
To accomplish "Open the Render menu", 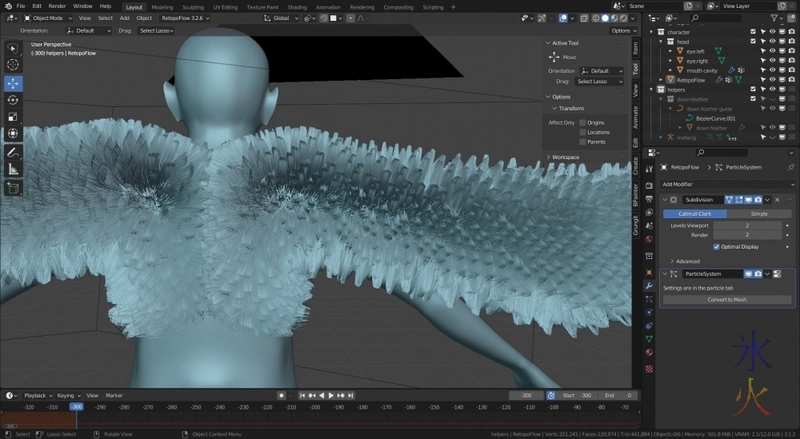I will (57, 6).
